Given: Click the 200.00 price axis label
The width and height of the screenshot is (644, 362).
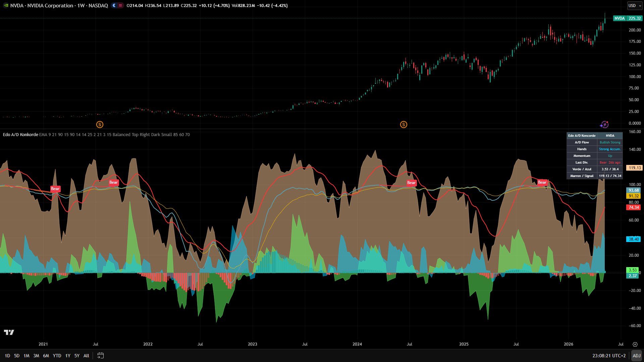Looking at the screenshot, I should [635, 30].
